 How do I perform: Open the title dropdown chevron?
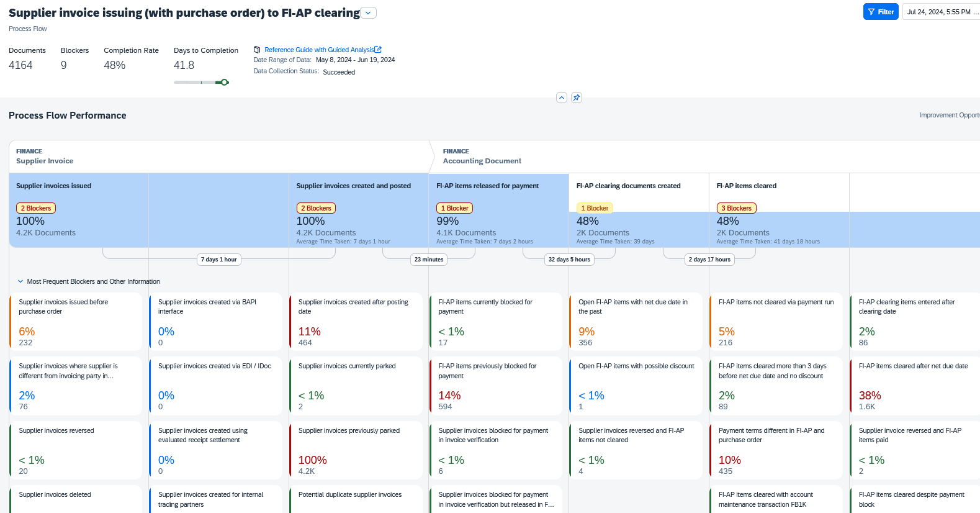(x=368, y=13)
